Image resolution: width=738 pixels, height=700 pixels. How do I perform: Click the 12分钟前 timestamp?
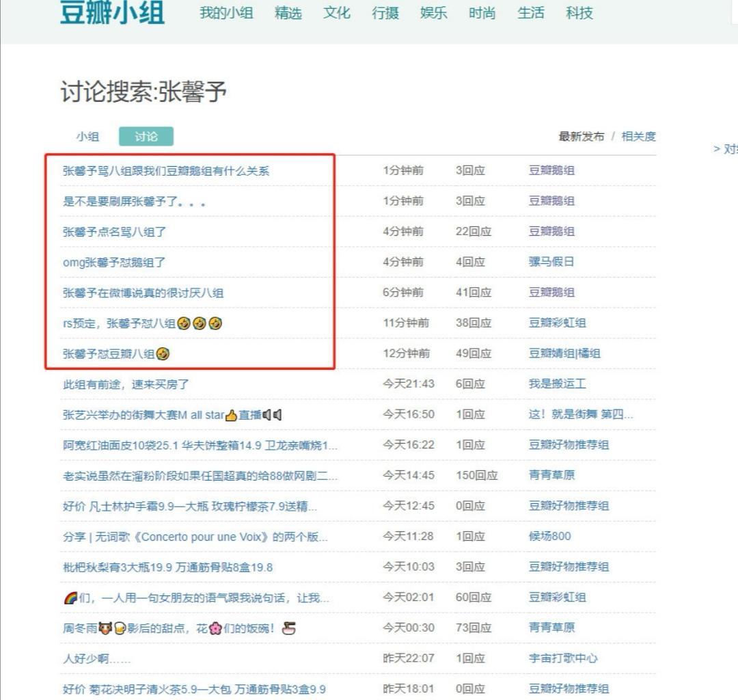tap(406, 353)
